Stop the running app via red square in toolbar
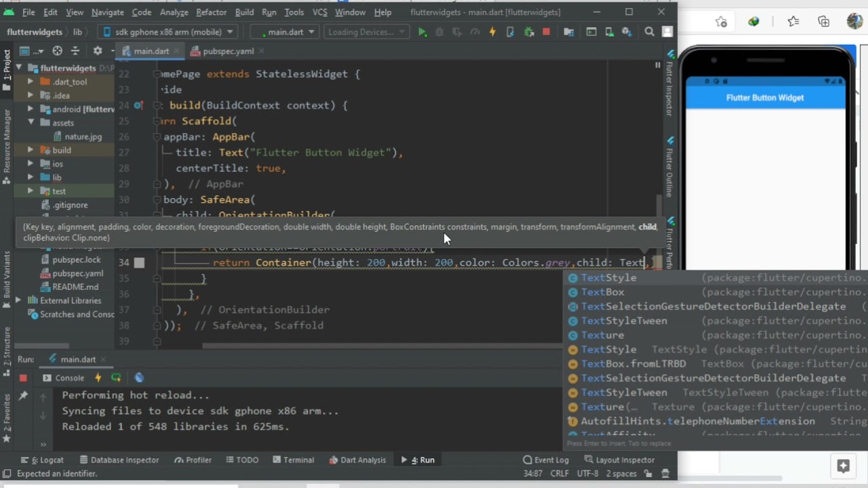Screen dimensions: 868x488 click(546, 32)
